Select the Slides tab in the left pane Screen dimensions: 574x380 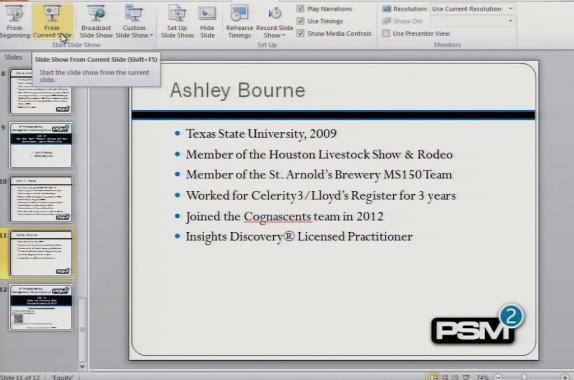(13, 57)
